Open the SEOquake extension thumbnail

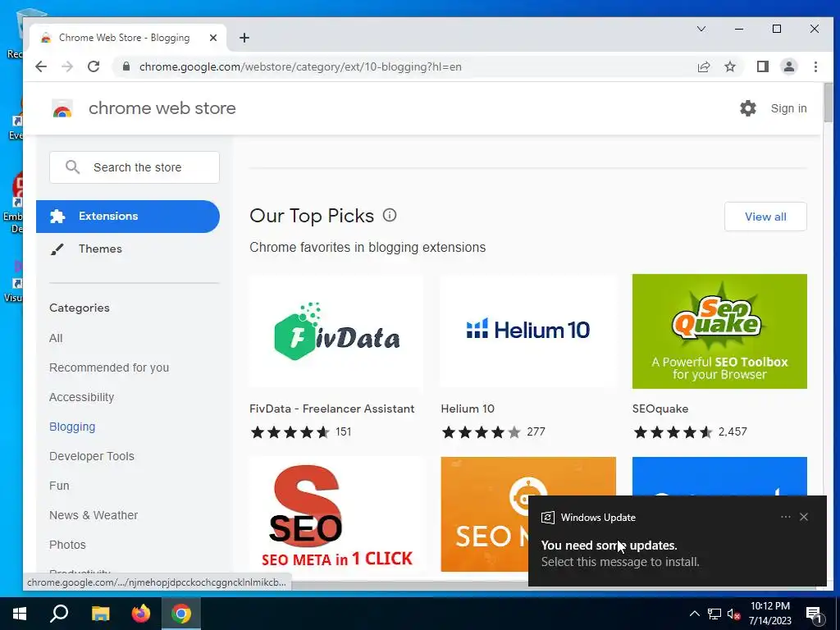719,331
